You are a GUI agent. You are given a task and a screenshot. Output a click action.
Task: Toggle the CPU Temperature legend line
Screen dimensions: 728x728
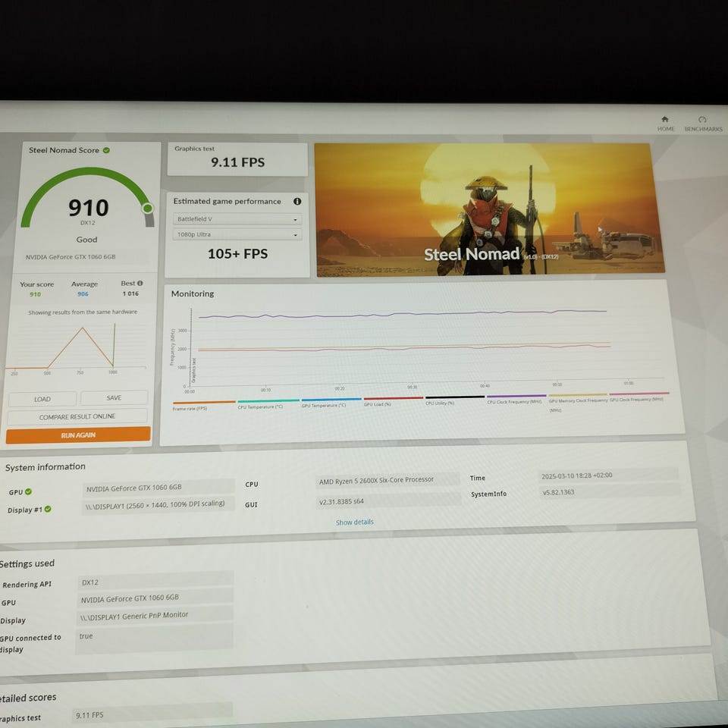[x=268, y=403]
